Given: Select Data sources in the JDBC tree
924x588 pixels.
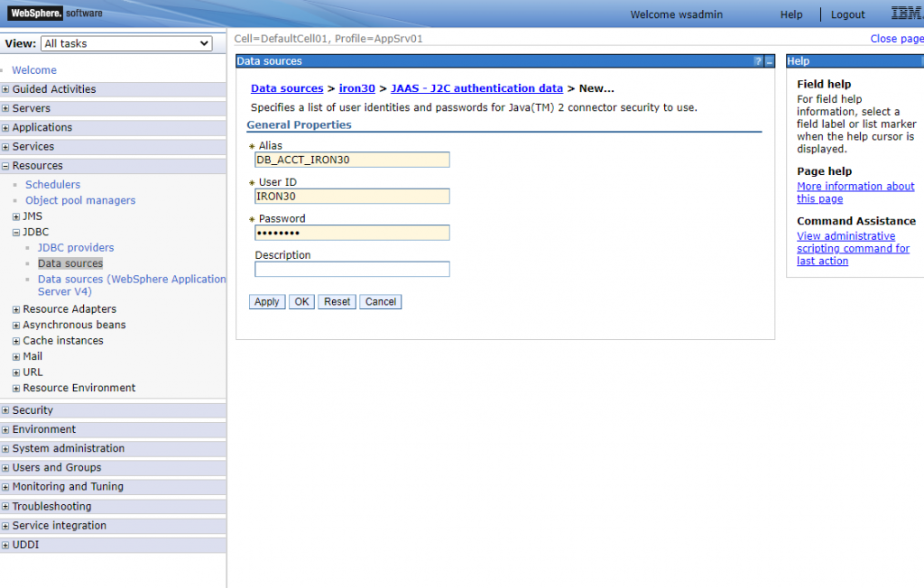Looking at the screenshot, I should [x=70, y=263].
